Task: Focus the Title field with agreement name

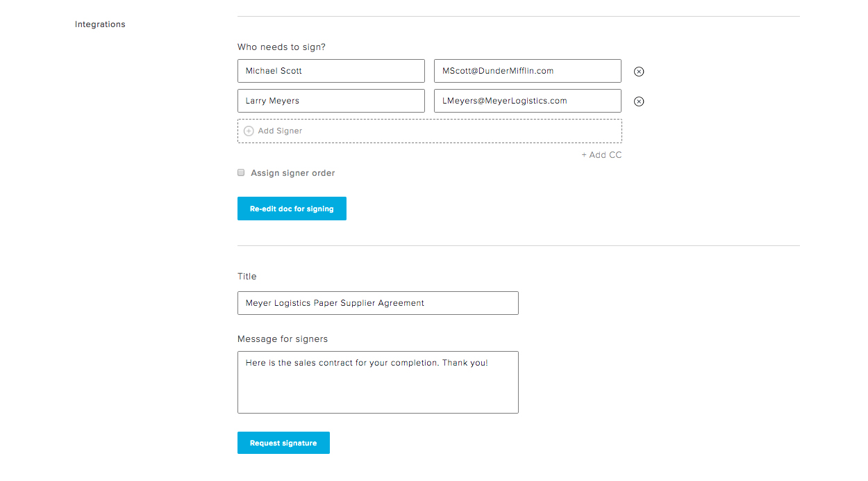Action: point(378,303)
